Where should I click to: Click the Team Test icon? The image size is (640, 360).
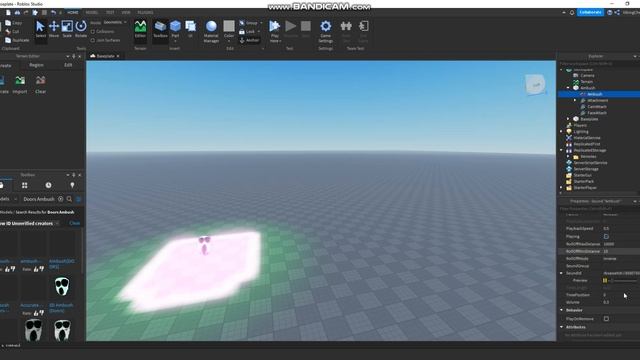point(346,27)
